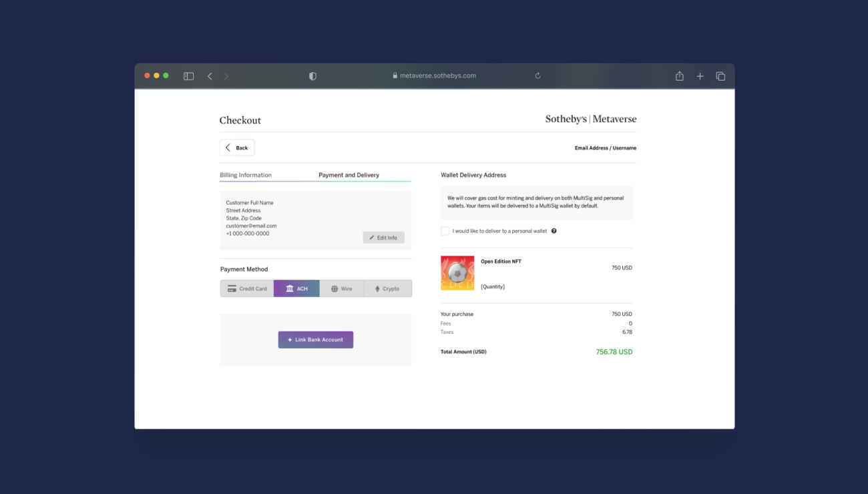Viewport: 868px width, 494px height.
Task: Click the browser forward arrow
Action: click(226, 76)
